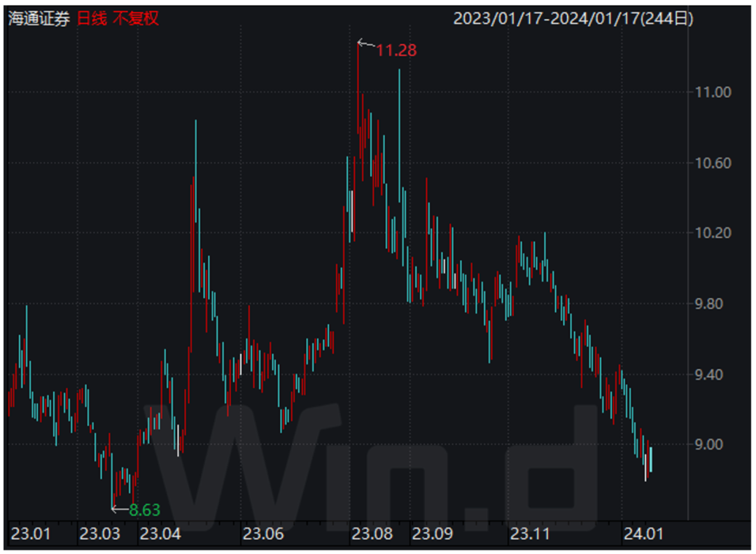The image size is (756, 554).
Task: Click the 23.06 date axis label
Action: 263,534
